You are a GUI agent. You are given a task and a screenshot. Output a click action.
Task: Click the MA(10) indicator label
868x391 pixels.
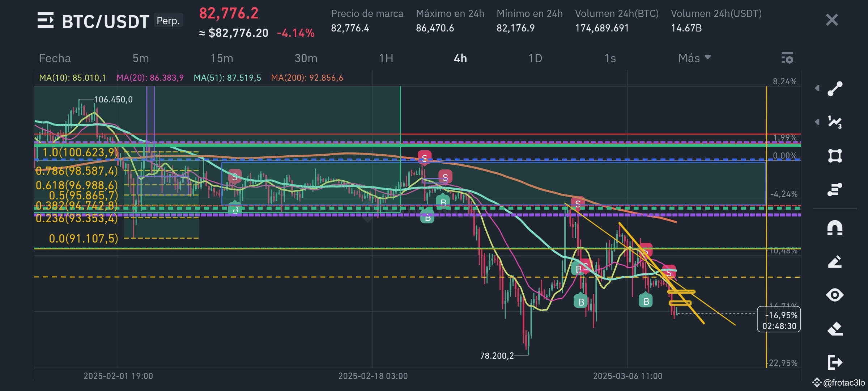(72, 78)
